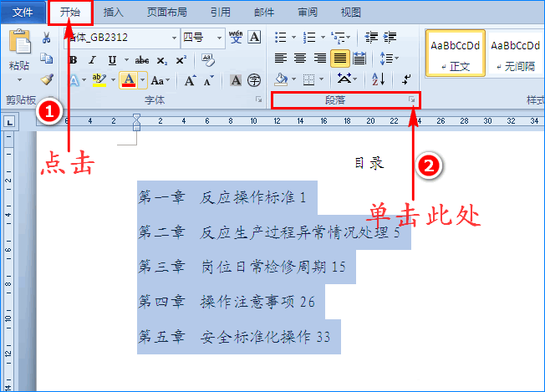Click the Shrink Font icon

point(208,81)
